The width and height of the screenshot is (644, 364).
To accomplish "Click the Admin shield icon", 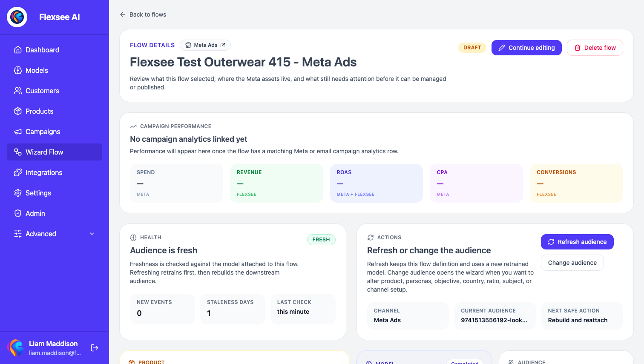I will point(18,213).
